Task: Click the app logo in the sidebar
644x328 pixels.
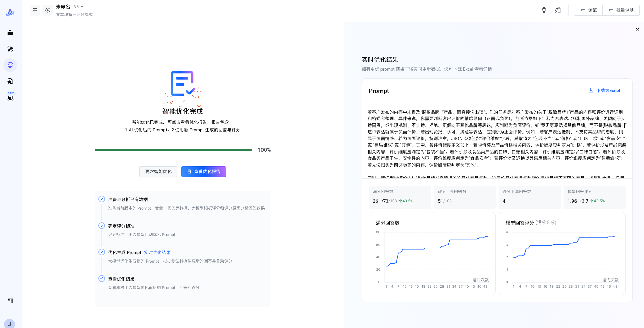Action: [x=10, y=12]
